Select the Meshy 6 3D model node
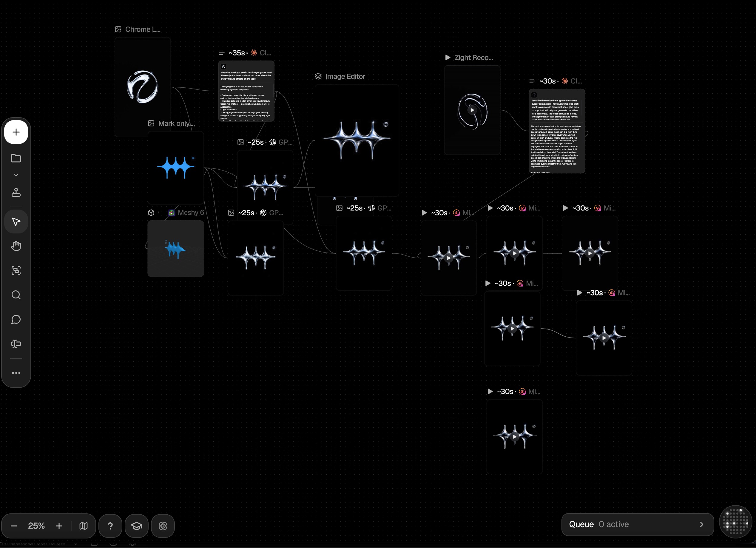This screenshot has width=756, height=548. click(176, 249)
